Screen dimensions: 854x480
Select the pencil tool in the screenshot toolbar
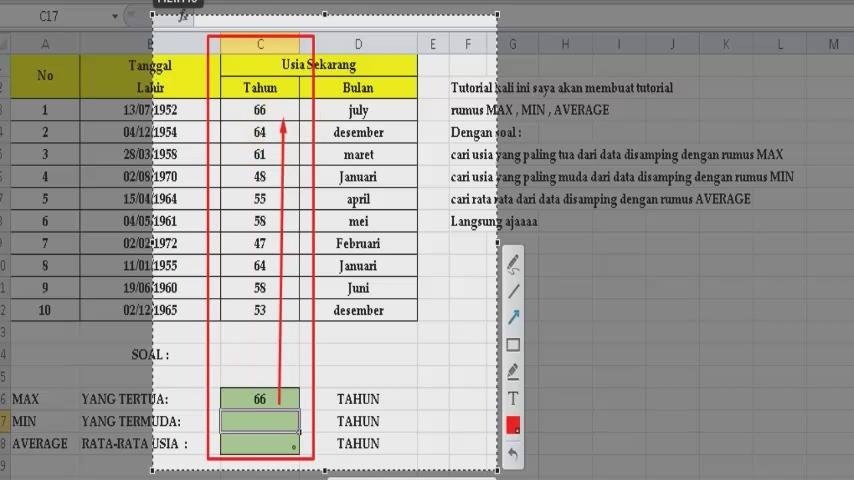tap(513, 264)
